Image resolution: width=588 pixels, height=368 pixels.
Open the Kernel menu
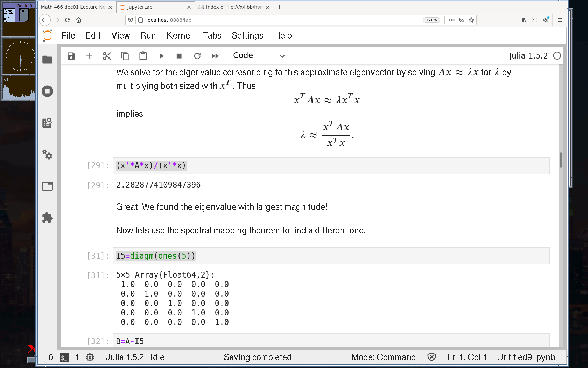(x=179, y=35)
